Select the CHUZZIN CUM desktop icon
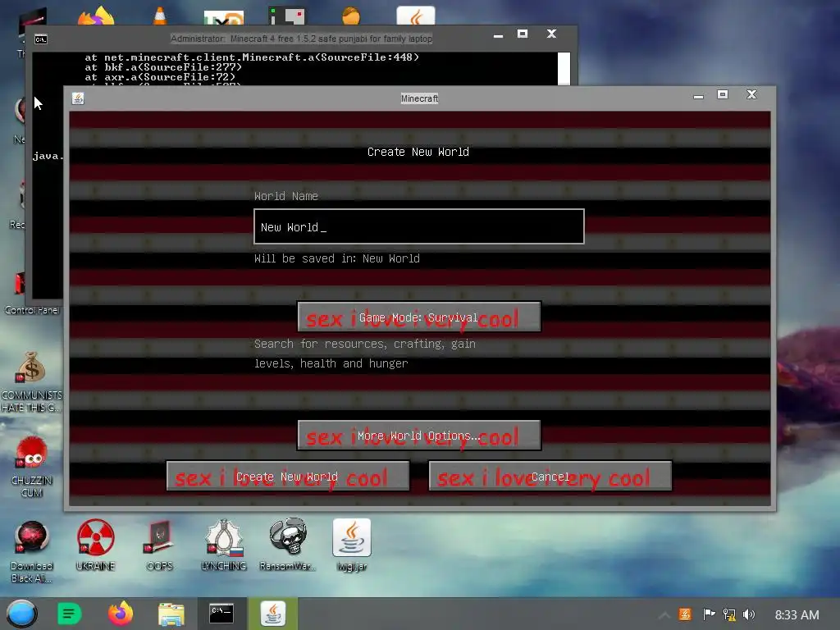Screen dimensions: 840x630 tap(32, 466)
